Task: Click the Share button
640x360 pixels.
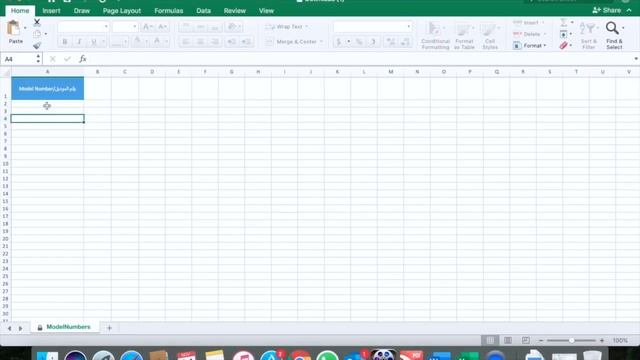Action: click(607, 10)
